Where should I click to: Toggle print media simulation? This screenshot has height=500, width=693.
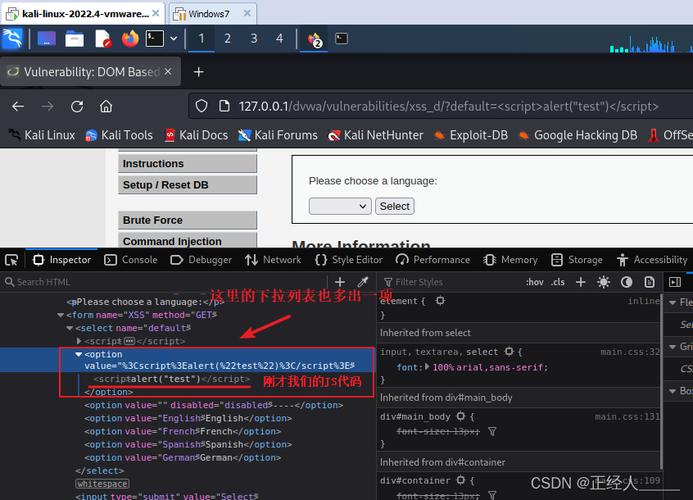coord(649,282)
